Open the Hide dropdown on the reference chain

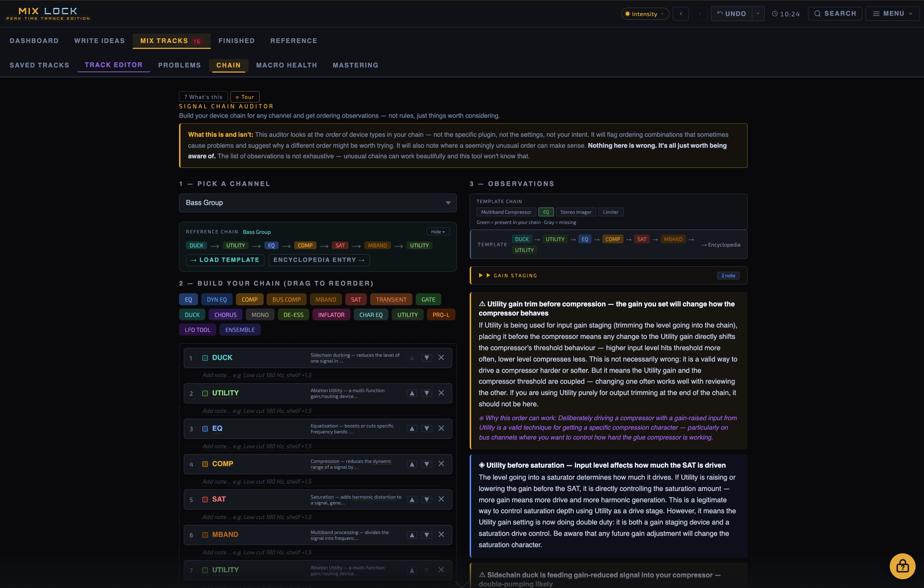click(x=438, y=231)
